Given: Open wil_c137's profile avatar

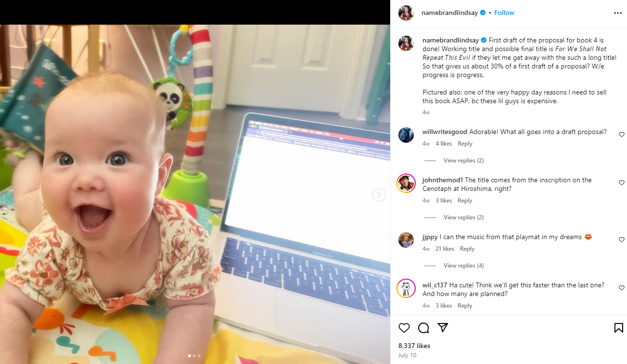Looking at the screenshot, I should tap(406, 288).
